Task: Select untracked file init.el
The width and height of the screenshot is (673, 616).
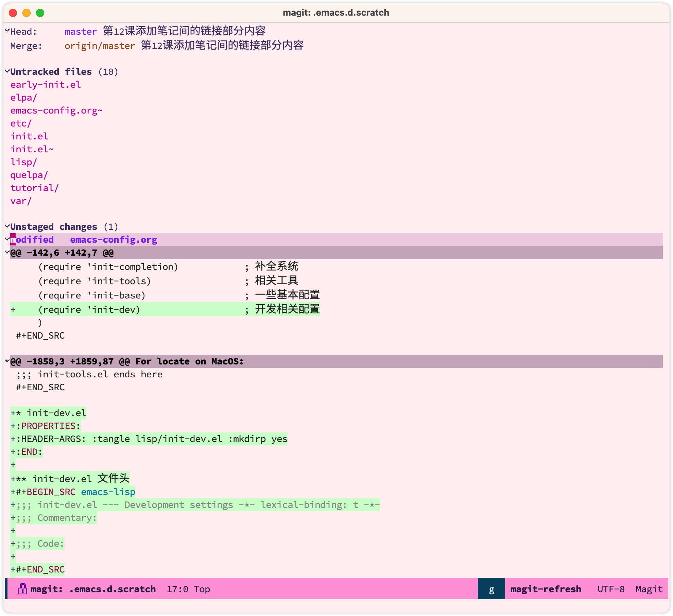Action: [x=29, y=136]
